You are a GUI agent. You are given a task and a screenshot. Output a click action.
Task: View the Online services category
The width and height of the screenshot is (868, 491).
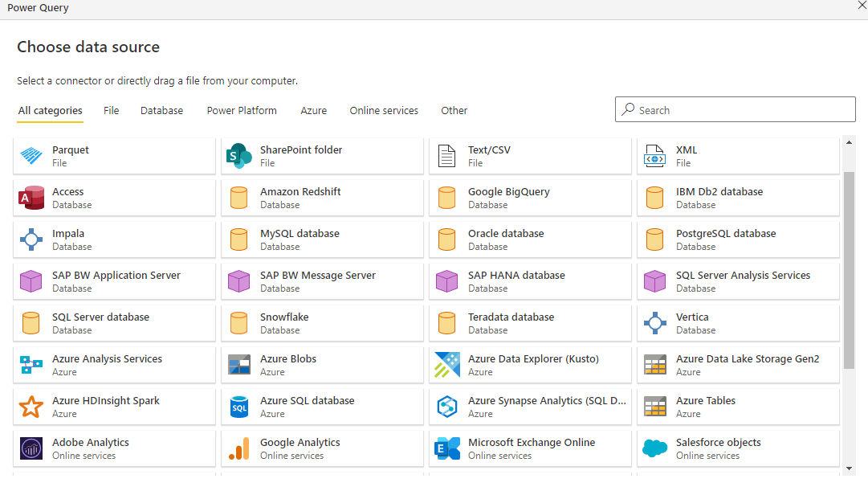pos(384,110)
